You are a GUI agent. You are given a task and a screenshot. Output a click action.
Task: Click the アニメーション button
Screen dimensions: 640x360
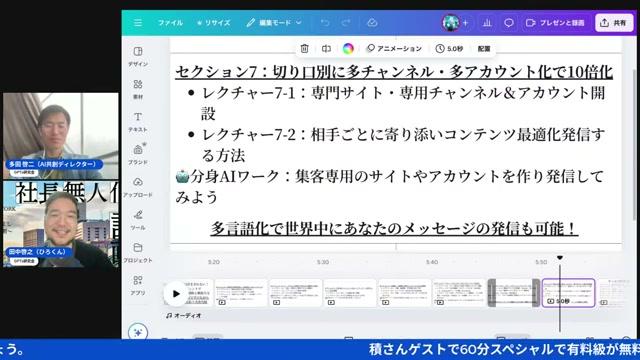click(394, 49)
